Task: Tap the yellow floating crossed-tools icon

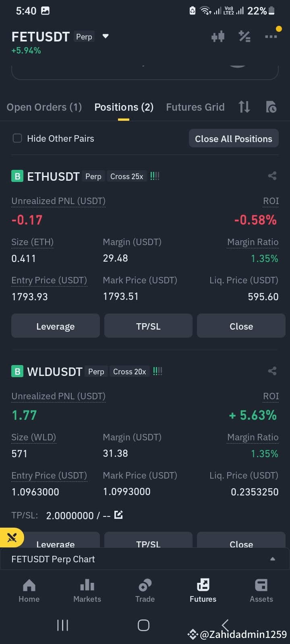Action: pyautogui.click(x=12, y=537)
